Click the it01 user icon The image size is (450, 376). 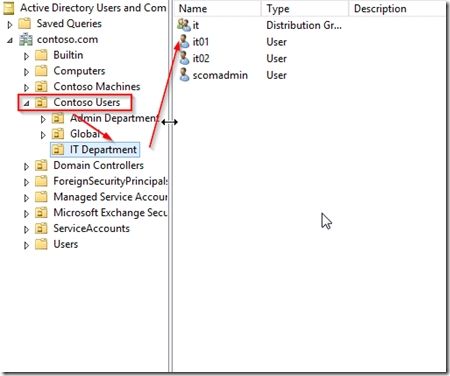184,42
